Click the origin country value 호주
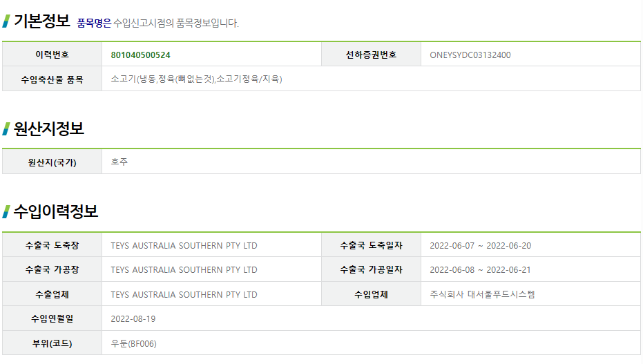 tap(119, 162)
